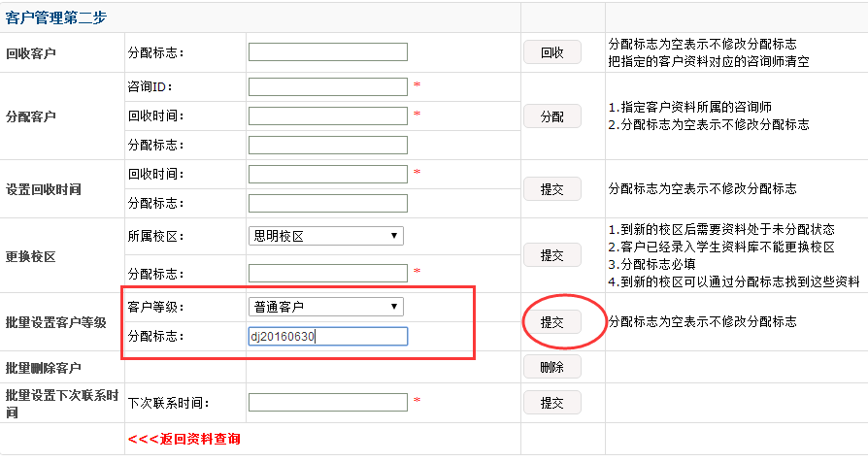This screenshot has height=462, width=868.
Task: Open the 返回资料查询 link
Action: click(184, 439)
